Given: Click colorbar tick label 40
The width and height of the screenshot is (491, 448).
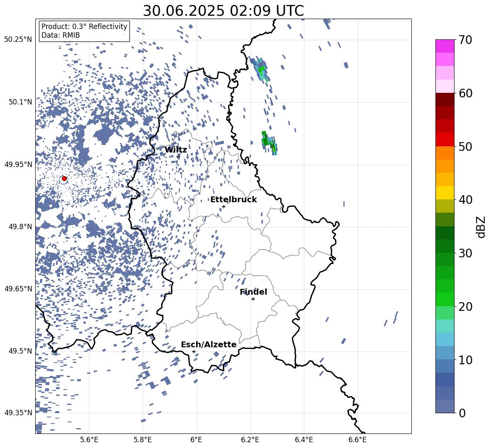Looking at the screenshot, I should tap(465, 200).
